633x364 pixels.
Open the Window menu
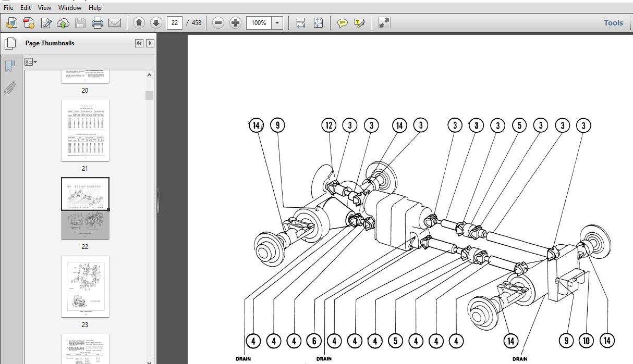click(x=70, y=8)
